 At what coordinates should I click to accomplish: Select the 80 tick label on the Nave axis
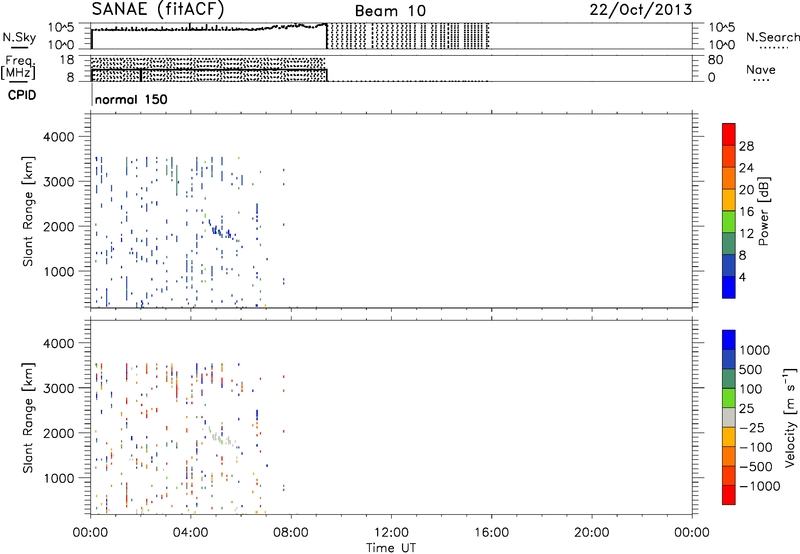(715, 60)
